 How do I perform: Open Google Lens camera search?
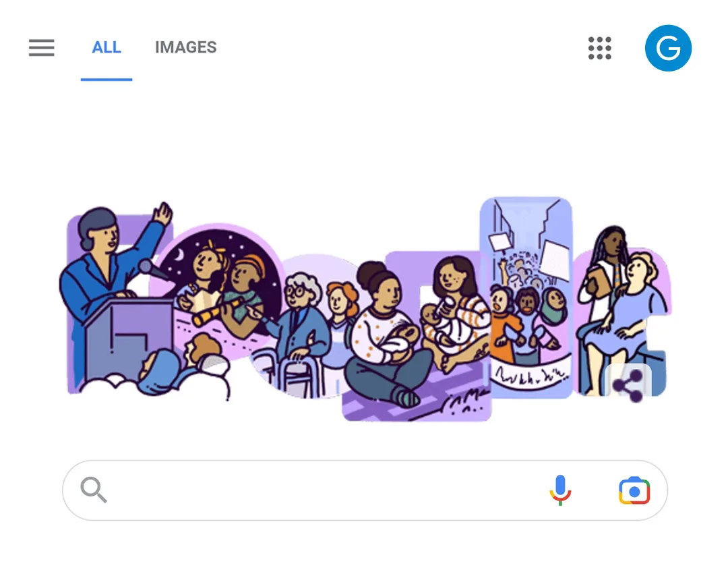(x=634, y=490)
